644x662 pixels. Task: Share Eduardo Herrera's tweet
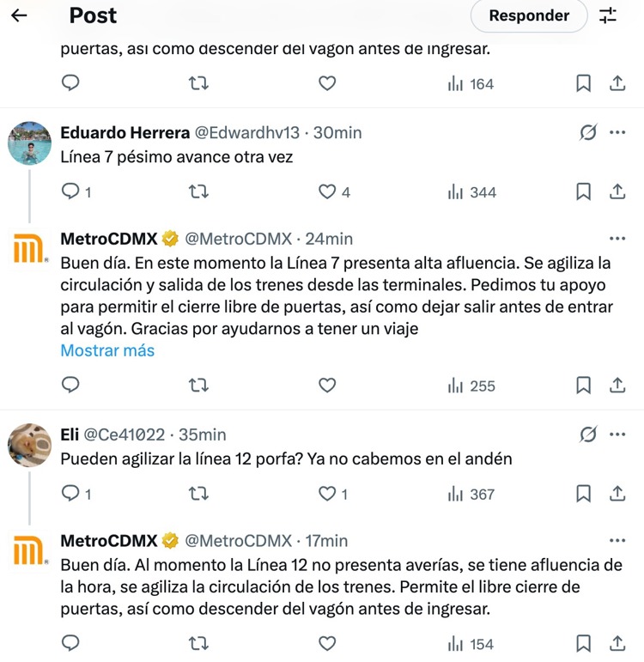617,191
